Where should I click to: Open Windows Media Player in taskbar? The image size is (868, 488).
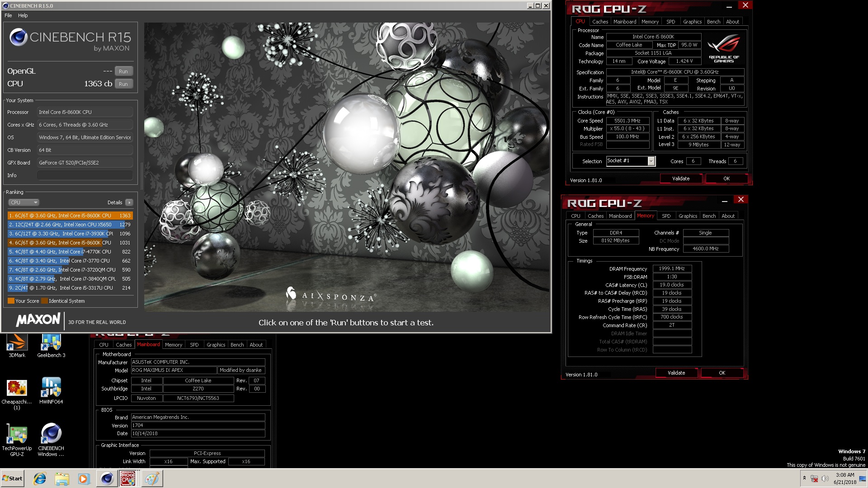pyautogui.click(x=84, y=479)
